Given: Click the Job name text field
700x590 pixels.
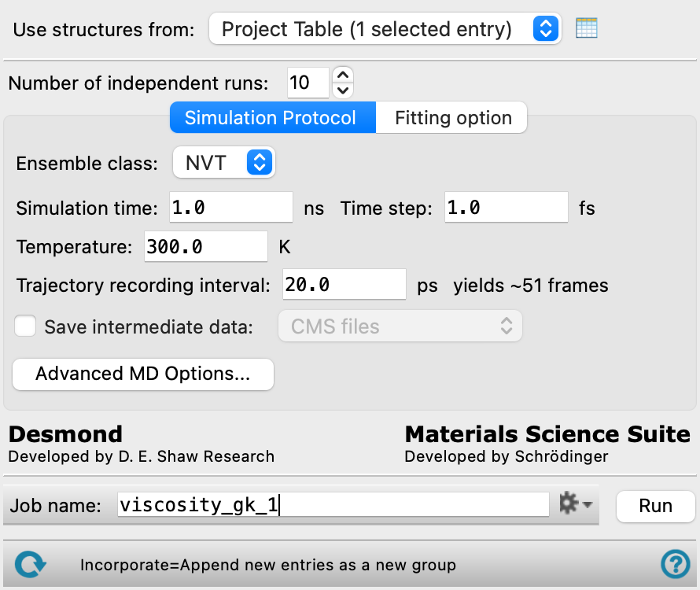Looking at the screenshot, I should pyautogui.click(x=333, y=505).
